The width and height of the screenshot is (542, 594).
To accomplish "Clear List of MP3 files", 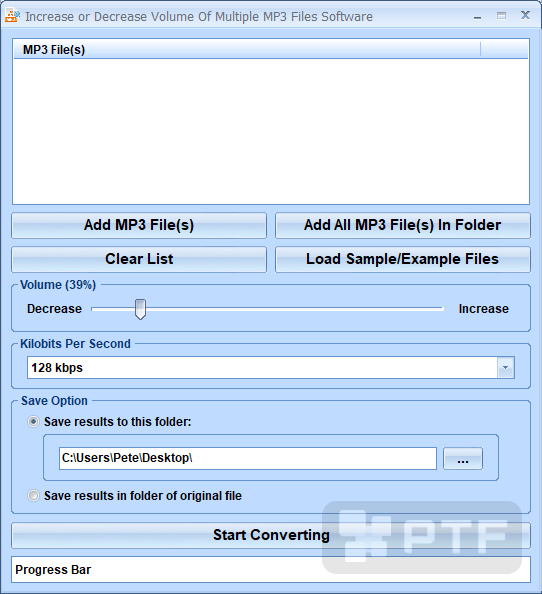I will coord(139,259).
